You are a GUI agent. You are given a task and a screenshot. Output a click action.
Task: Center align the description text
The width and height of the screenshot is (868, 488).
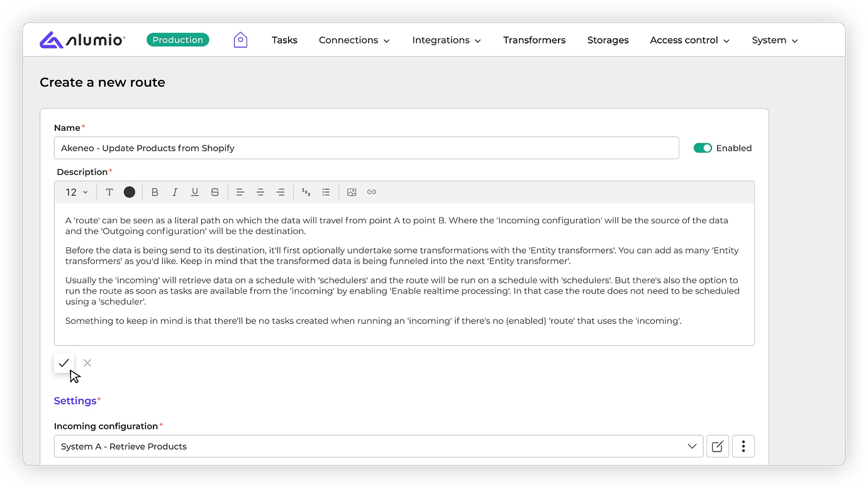[260, 192]
